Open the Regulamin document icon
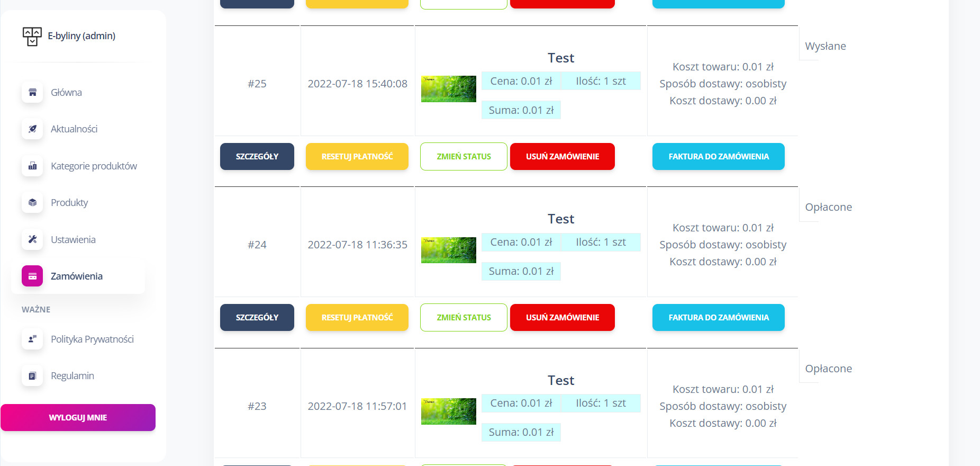Screen dimensions: 980x466 click(32, 375)
